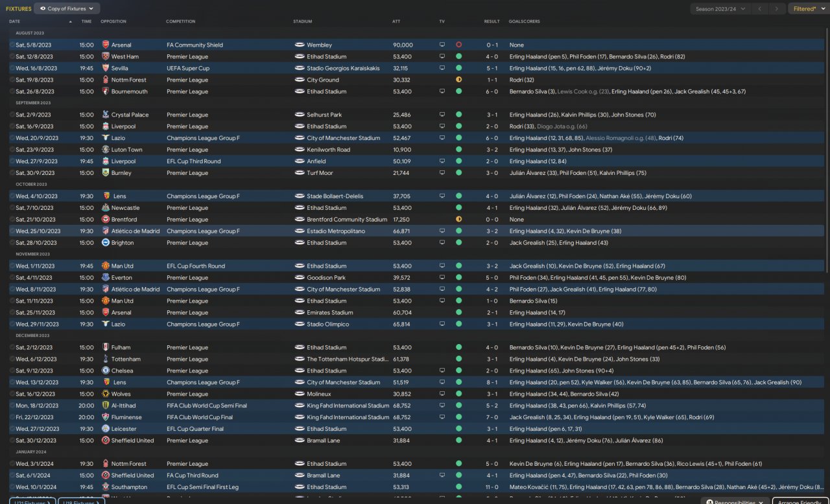This screenshot has height=504, width=830.
Task: Sort by the Goalscorers column header
Action: click(525, 21)
